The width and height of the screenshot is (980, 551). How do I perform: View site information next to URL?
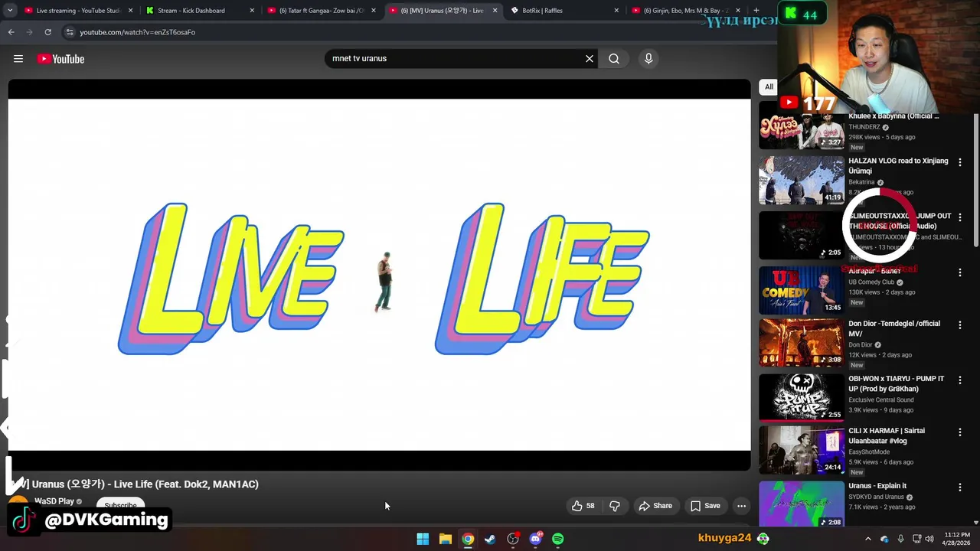(x=70, y=32)
